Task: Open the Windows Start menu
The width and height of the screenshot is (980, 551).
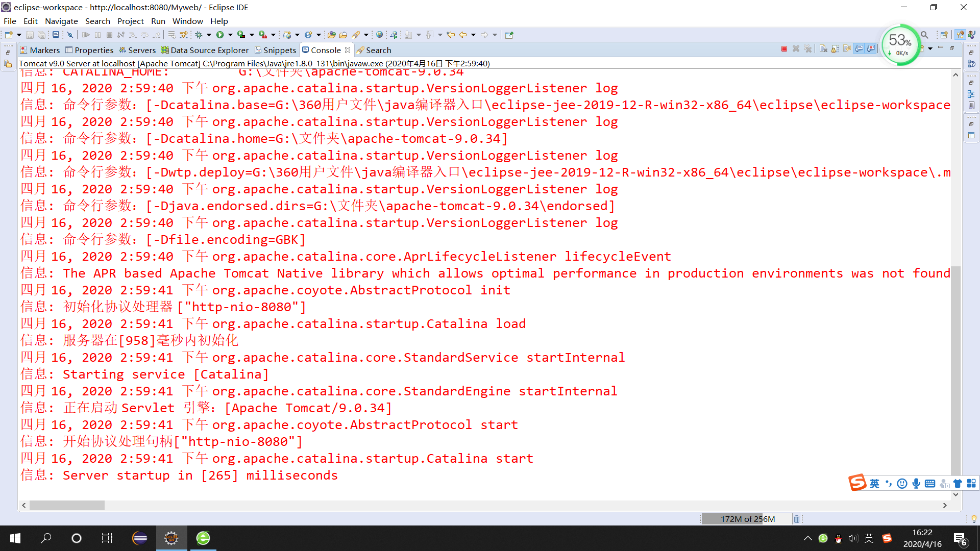Action: 15,538
